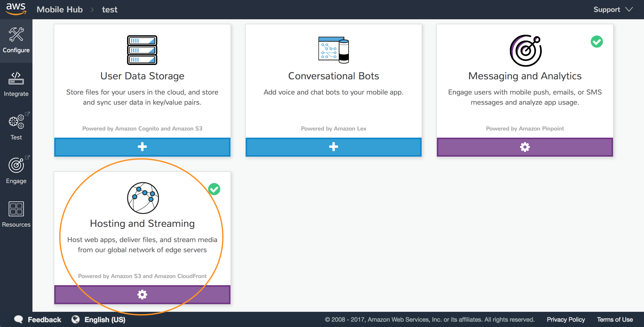Click the Conversational Bots title
The width and height of the screenshot is (644, 327).
(x=334, y=76)
